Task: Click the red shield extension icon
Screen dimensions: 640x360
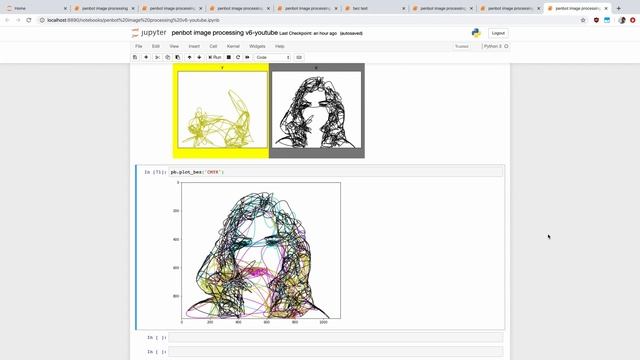Action: [596, 20]
